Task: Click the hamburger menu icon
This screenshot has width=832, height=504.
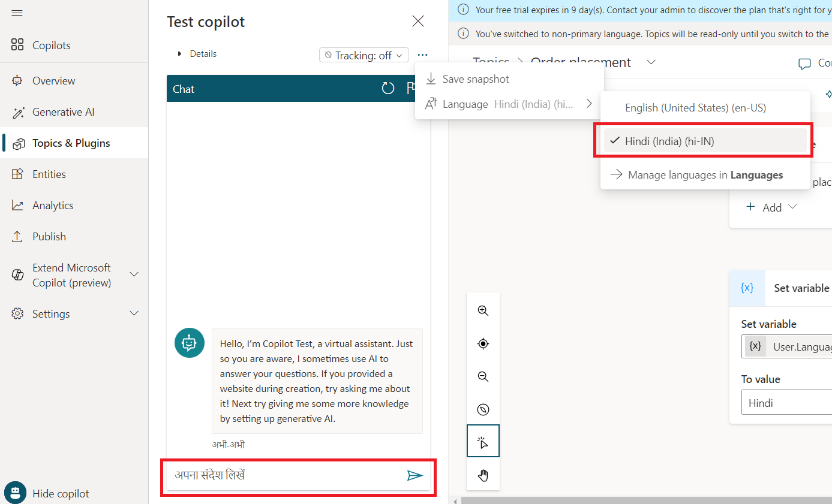Action: [x=17, y=13]
